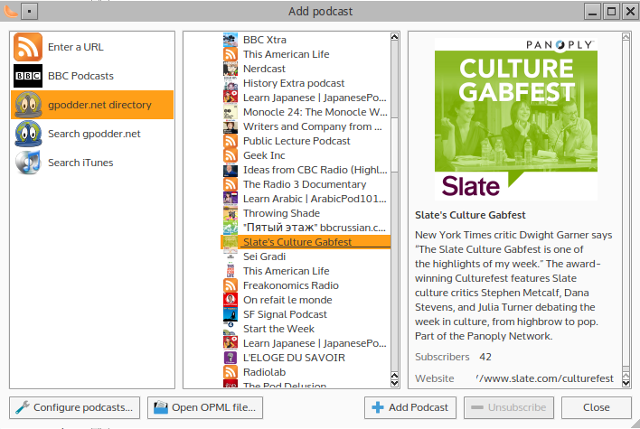This screenshot has height=429, width=640.
Task: Click the On refait le monde cover icon
Action: (230, 300)
